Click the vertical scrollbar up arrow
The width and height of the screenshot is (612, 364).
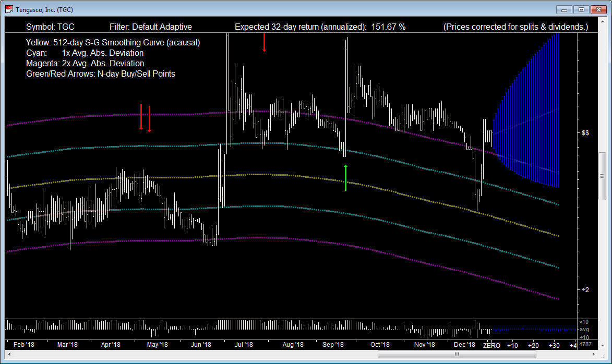tap(603, 21)
